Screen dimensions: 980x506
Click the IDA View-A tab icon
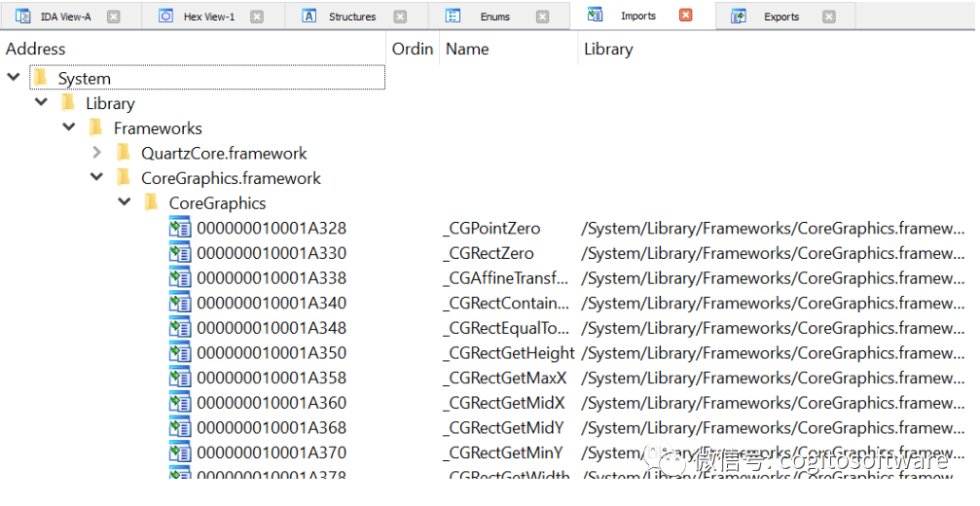22,17
